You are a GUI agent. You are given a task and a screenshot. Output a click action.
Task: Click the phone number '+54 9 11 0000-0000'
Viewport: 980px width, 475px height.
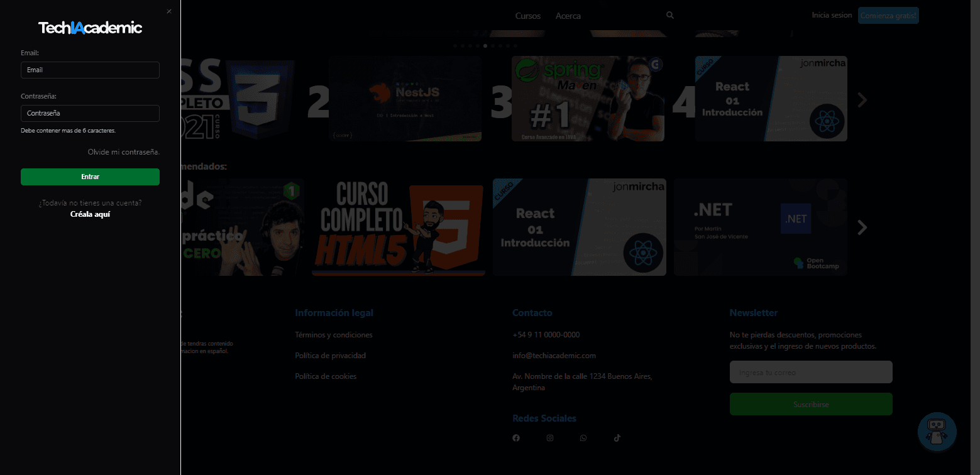(x=546, y=335)
